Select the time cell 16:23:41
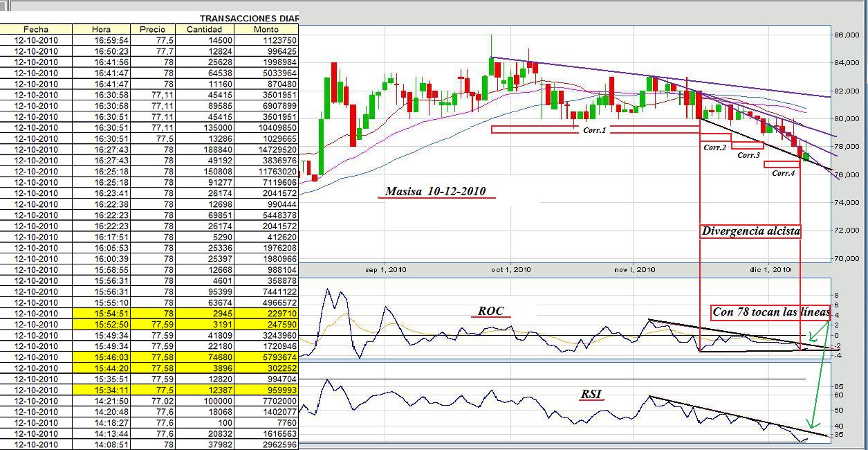 101,193
